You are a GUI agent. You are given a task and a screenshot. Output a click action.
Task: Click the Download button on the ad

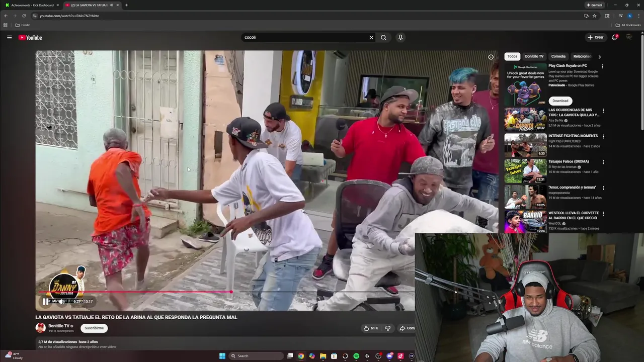[x=560, y=101]
